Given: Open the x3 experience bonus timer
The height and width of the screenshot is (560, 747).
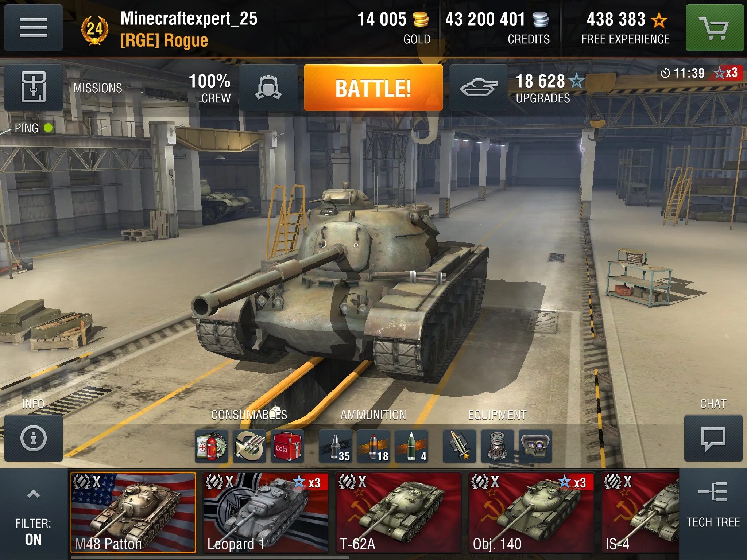Looking at the screenshot, I should (x=698, y=73).
